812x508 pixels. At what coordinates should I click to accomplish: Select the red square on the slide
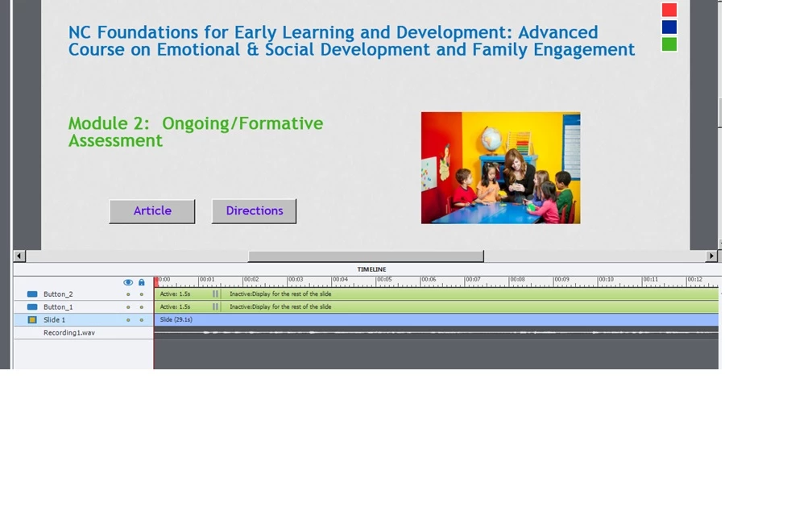coord(669,10)
